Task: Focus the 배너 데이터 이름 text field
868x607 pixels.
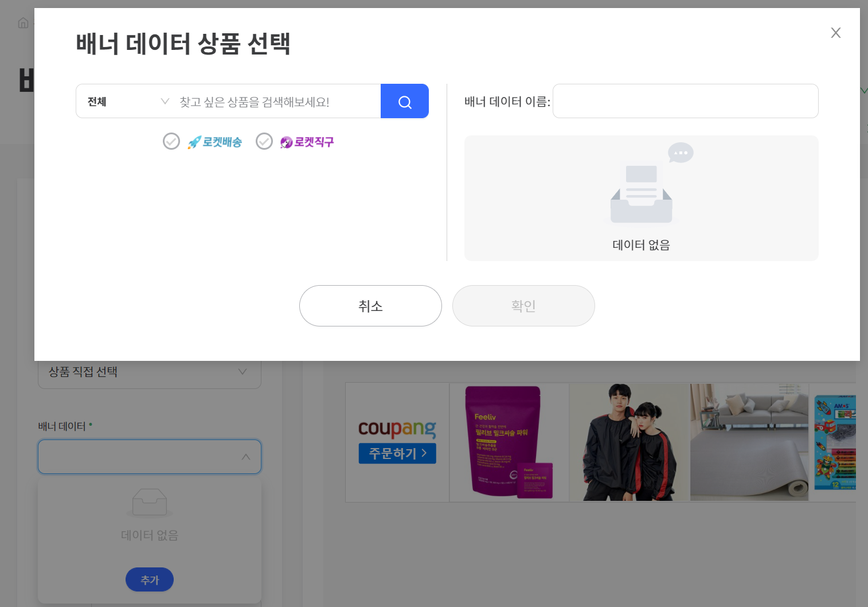Action: 685,102
